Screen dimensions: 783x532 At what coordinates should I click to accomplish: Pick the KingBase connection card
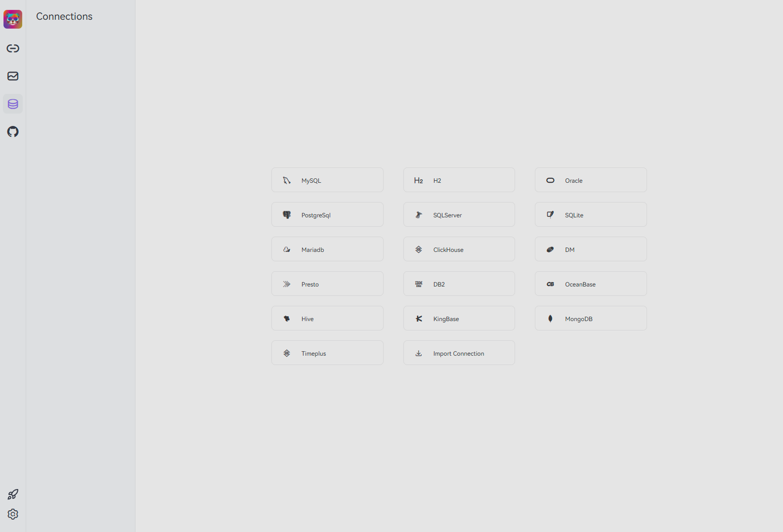coord(459,318)
